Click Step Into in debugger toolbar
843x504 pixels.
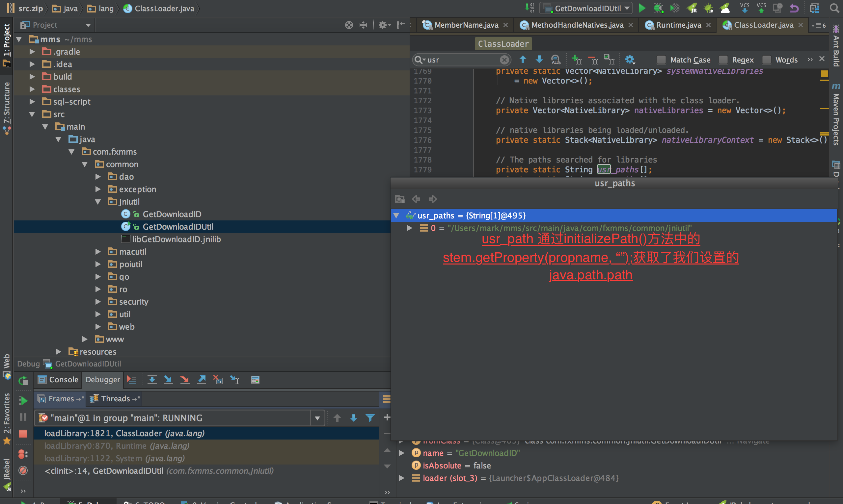point(168,380)
